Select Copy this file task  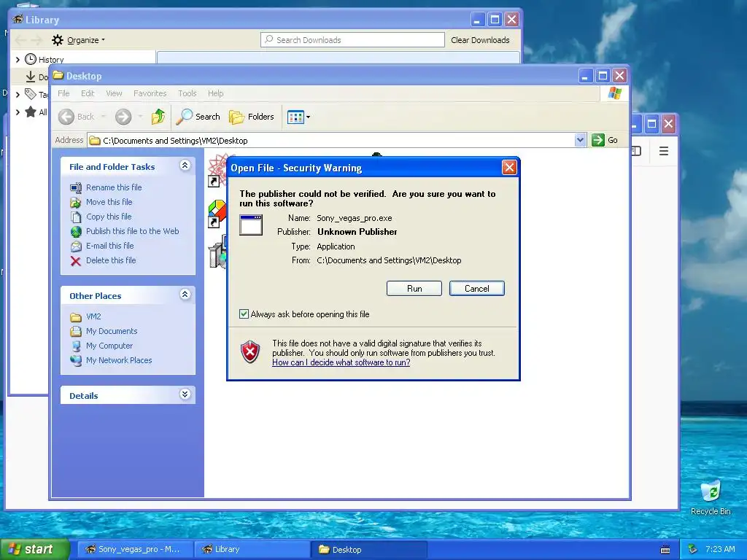pyautogui.click(x=109, y=217)
